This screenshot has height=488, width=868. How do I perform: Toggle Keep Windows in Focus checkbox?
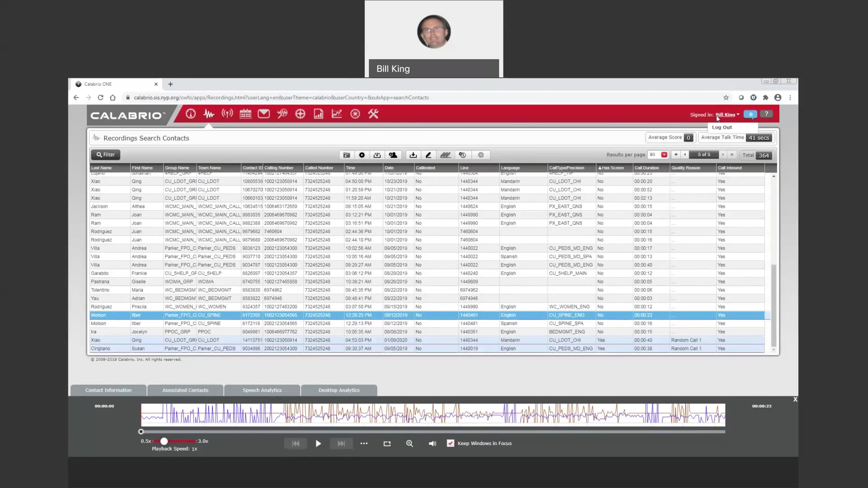pyautogui.click(x=450, y=443)
